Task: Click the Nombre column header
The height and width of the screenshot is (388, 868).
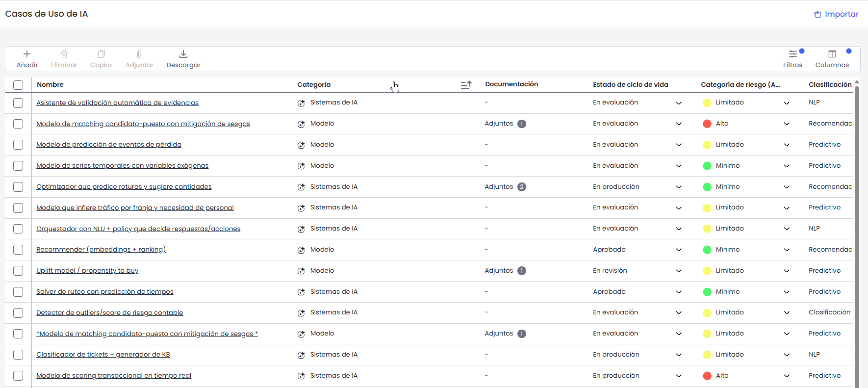Action: [50, 84]
